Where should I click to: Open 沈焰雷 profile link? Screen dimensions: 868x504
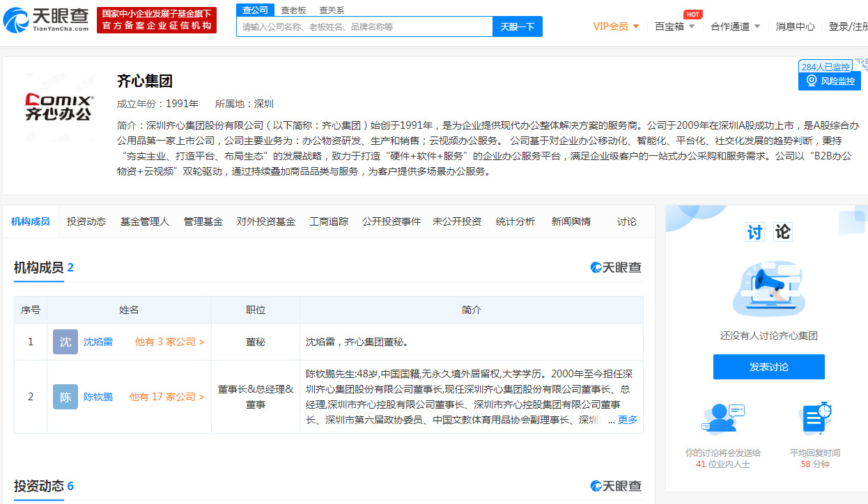click(x=98, y=342)
